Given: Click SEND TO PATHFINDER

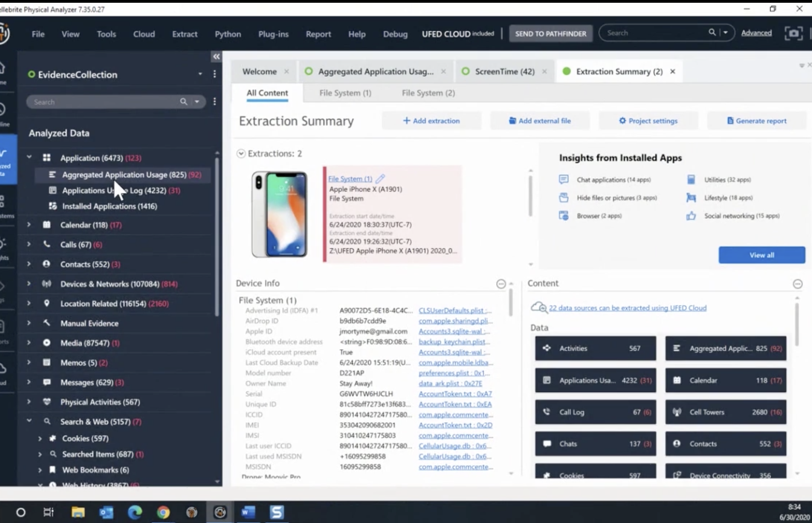Looking at the screenshot, I should [550, 34].
